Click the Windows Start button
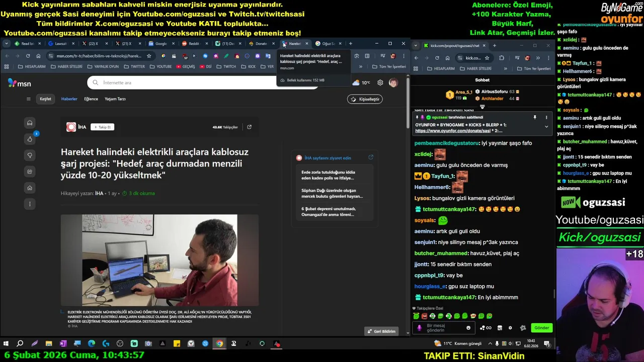The height and width of the screenshot is (362, 644). coord(6,344)
